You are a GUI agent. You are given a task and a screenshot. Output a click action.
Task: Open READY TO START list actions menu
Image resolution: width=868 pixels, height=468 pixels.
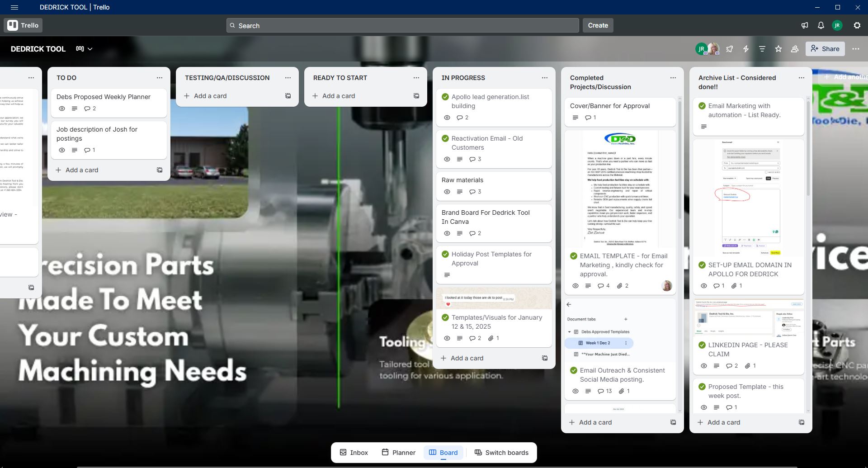click(416, 78)
